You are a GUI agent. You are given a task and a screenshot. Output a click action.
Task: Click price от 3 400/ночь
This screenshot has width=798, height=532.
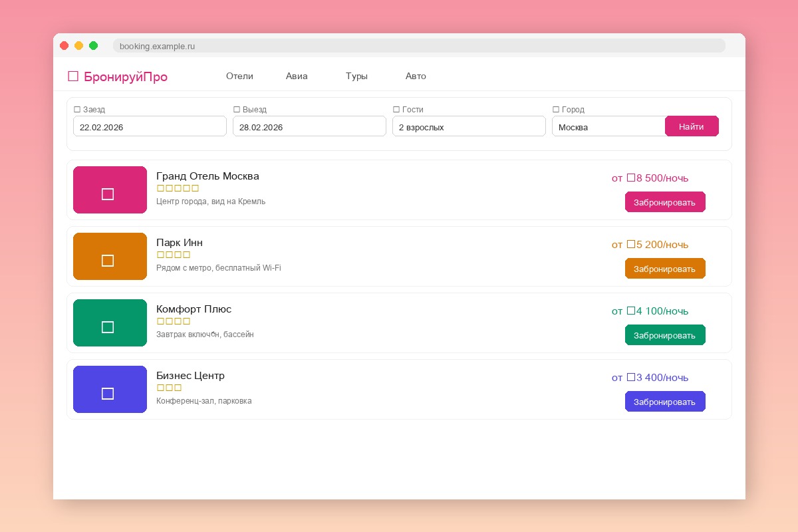pos(650,378)
